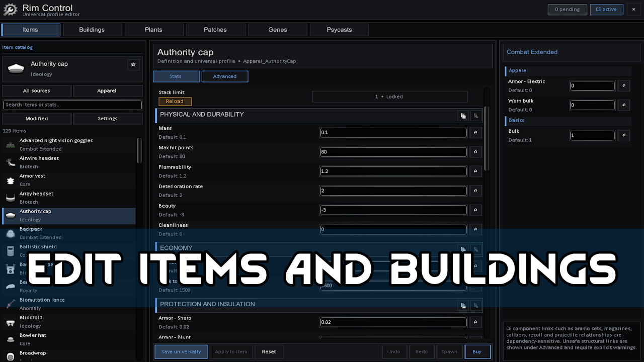Select the Advanced sub-tab

225,76
